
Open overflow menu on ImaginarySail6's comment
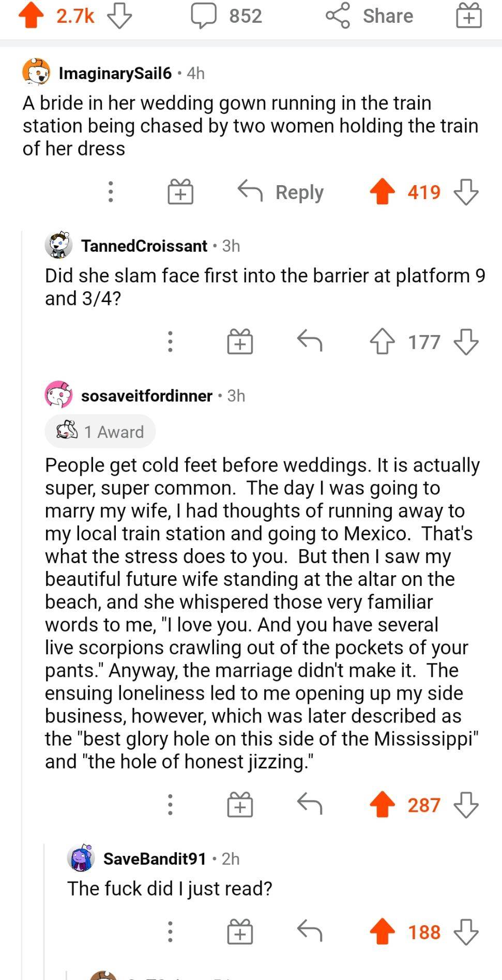pyautogui.click(x=110, y=192)
